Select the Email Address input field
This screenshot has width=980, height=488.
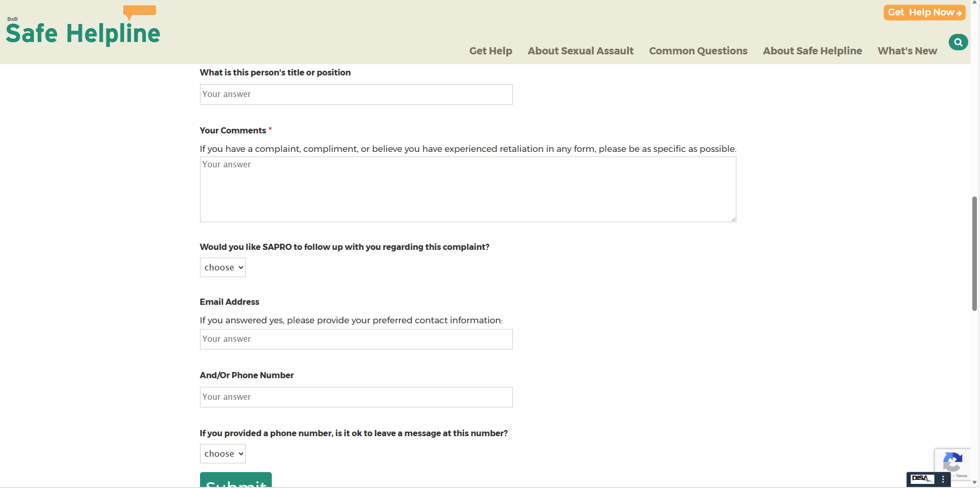pyautogui.click(x=356, y=339)
